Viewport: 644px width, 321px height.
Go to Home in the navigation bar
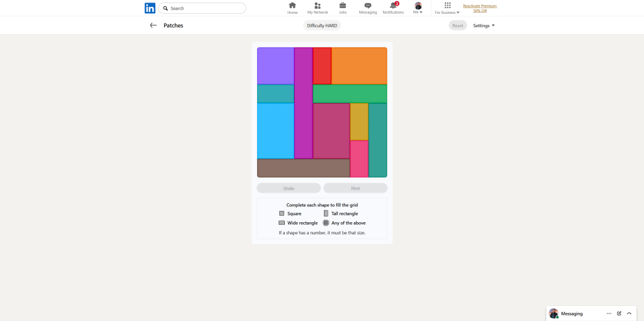(x=292, y=8)
